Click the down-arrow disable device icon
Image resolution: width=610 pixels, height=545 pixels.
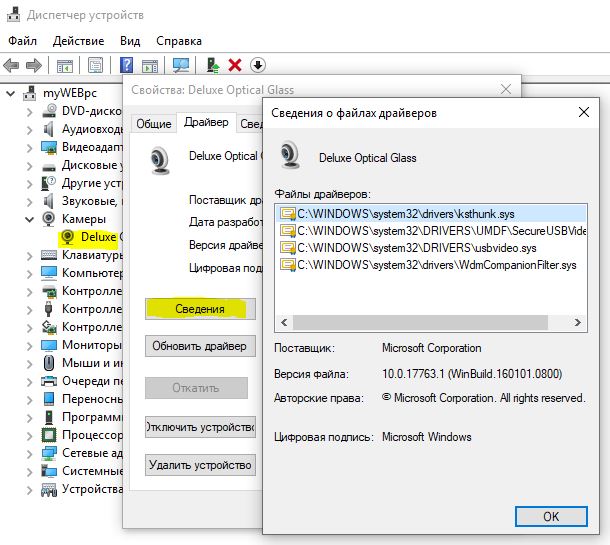(258, 65)
